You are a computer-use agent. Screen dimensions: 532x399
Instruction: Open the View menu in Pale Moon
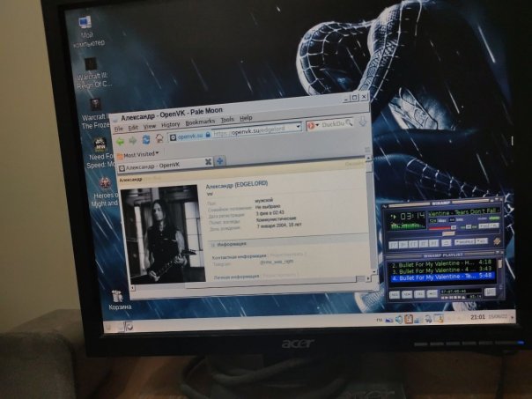(x=149, y=127)
